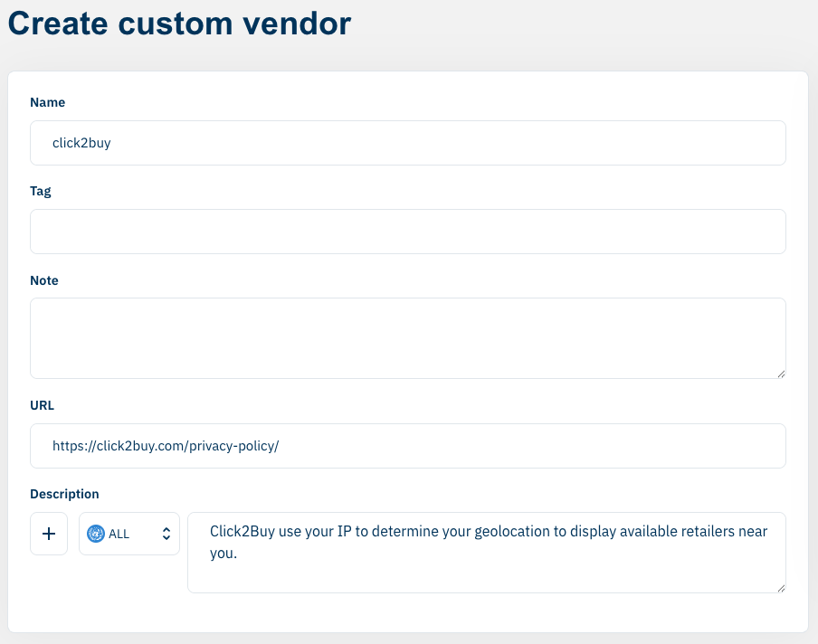
Task: Click the globe icon in the language selector
Action: coord(96,534)
